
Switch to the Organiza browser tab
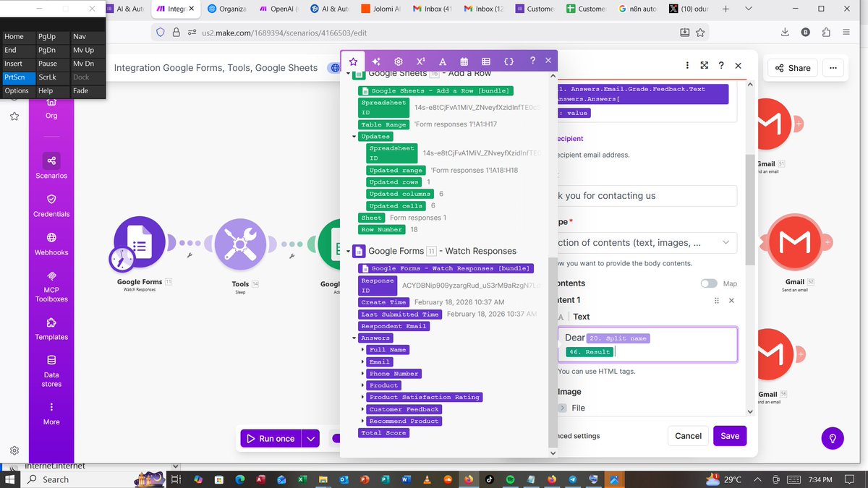click(226, 9)
